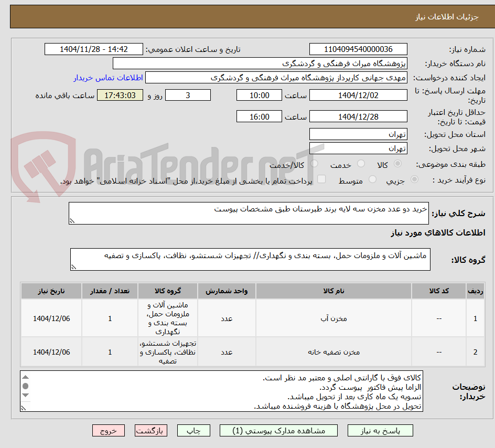Click scroll down arrow in توضیحات خریدار box
The height and width of the screenshot is (448, 495).
point(26,395)
